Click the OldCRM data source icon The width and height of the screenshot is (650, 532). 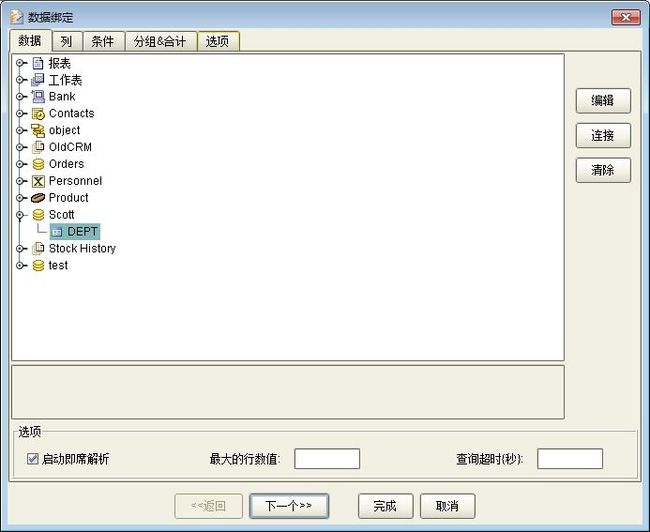click(38, 147)
